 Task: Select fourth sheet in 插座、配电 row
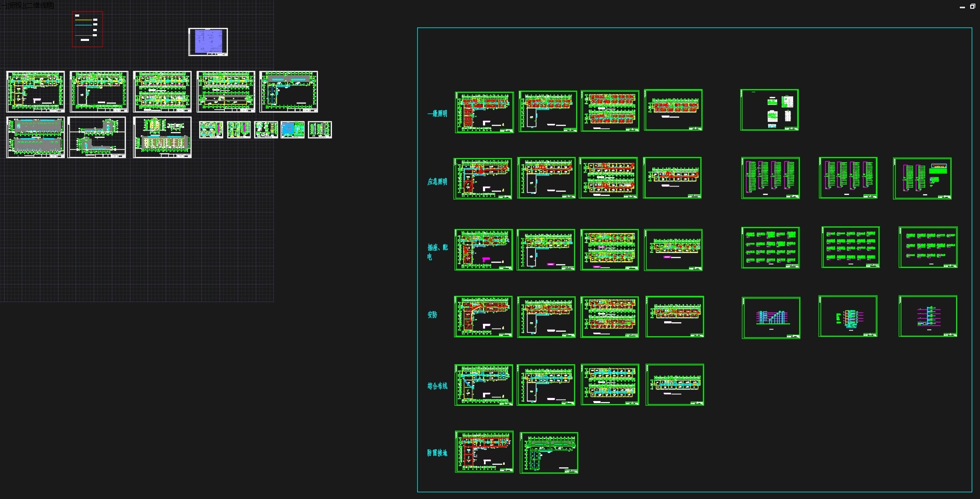[674, 250]
